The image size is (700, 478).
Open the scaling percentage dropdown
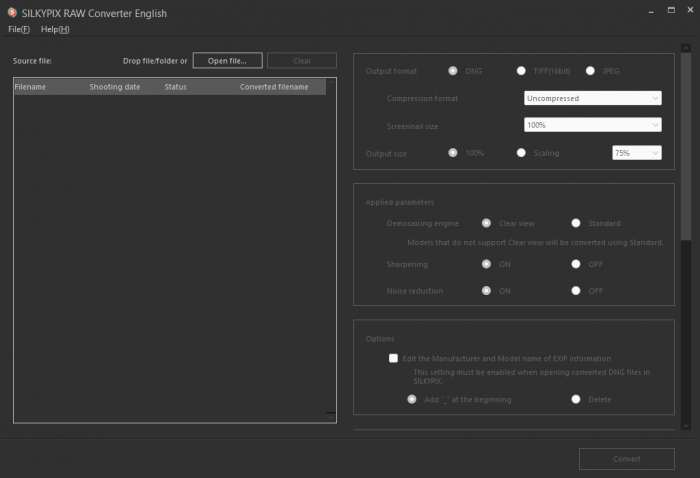[636, 153]
